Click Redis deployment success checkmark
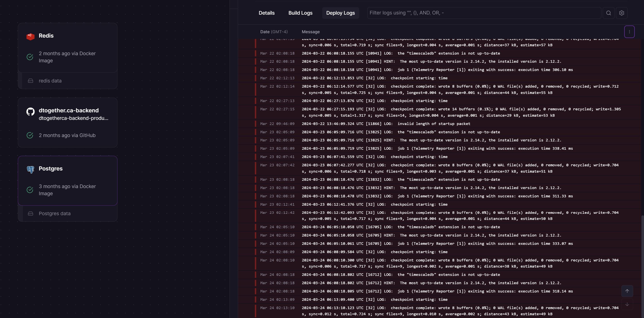The width and height of the screenshot is (644, 318). (x=30, y=57)
